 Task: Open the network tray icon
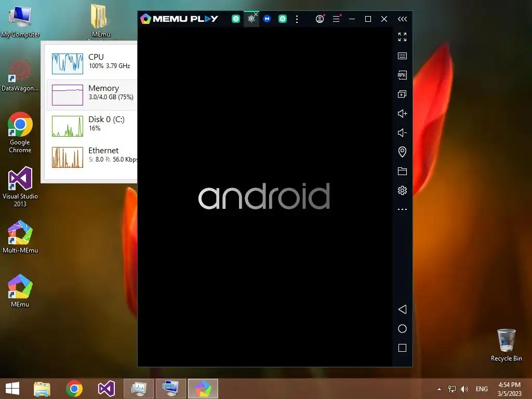coord(452,389)
